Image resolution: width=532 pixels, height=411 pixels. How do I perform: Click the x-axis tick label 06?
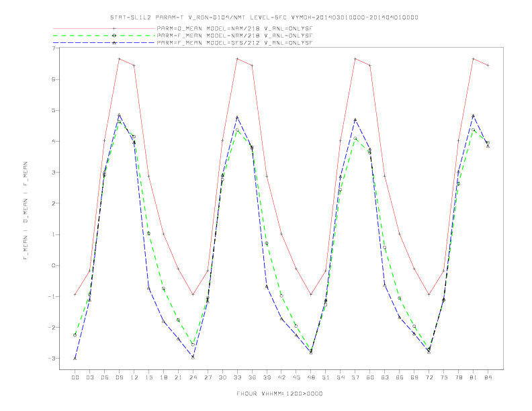(105, 377)
